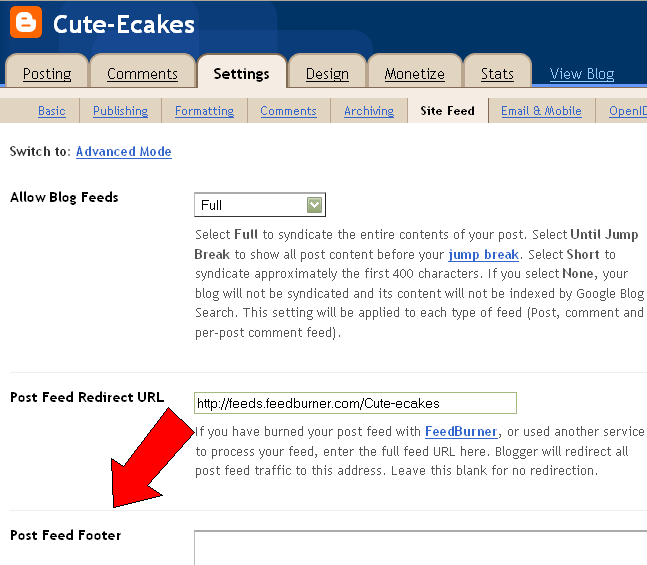Click the orange Blogger logo icon
The height and width of the screenshot is (565, 647).
tap(26, 22)
